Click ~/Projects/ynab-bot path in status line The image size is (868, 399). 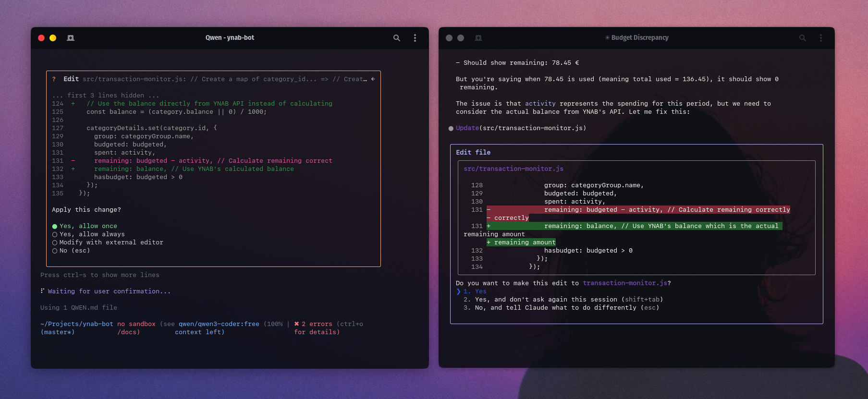(x=77, y=324)
